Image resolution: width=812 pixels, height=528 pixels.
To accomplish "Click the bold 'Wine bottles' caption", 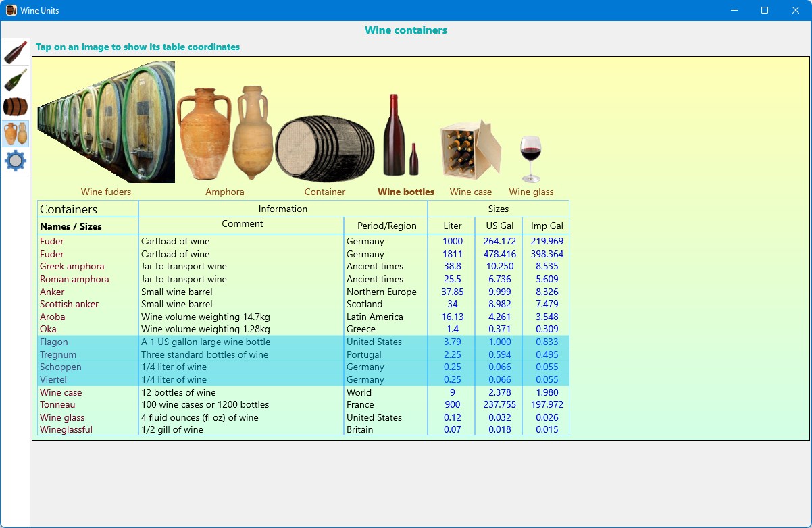I will click(x=406, y=192).
